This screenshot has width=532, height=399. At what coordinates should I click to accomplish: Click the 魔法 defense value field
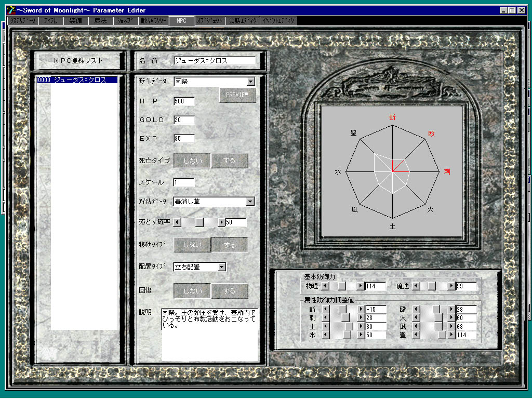click(x=466, y=286)
